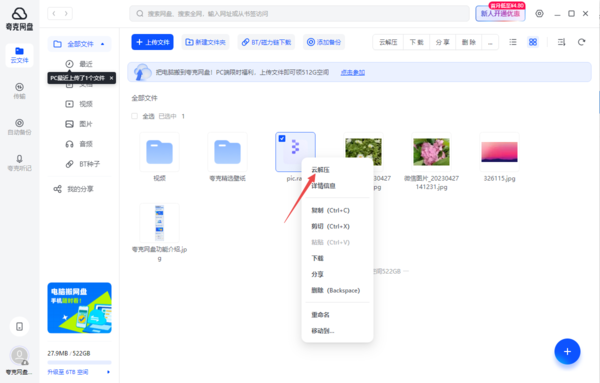Viewport: 600px width, 383px height.
Task: Click the storage usage progress bar
Action: point(79,362)
